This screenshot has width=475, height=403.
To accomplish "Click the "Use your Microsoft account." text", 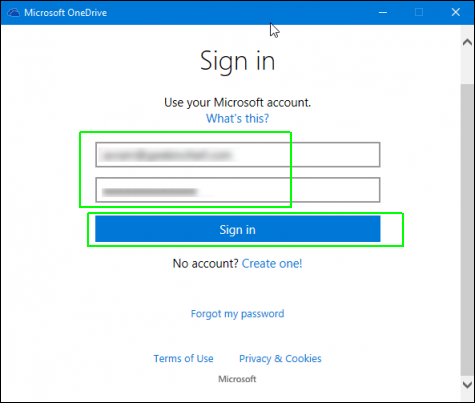I will click(237, 102).
